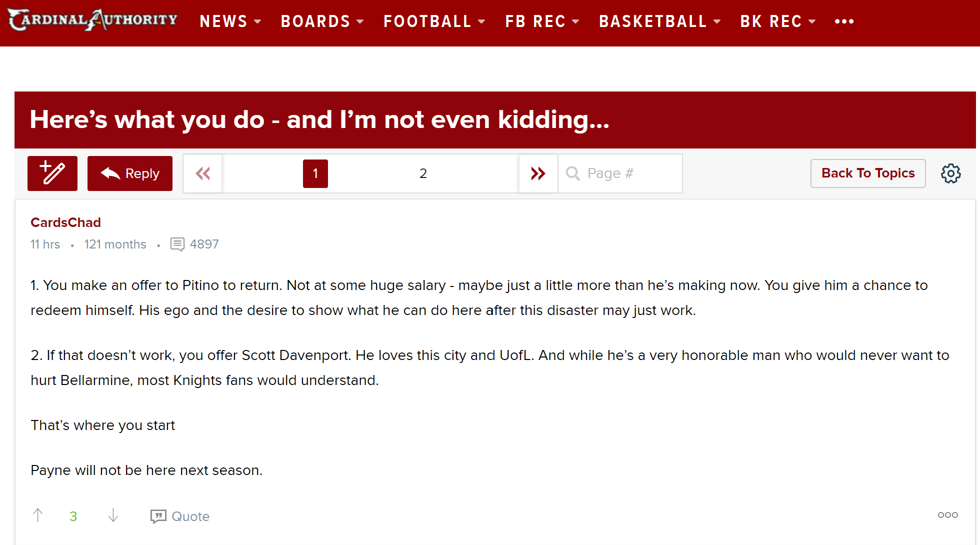Downvote the post using the down arrow
Screen dimensions: 980x545
(x=113, y=516)
